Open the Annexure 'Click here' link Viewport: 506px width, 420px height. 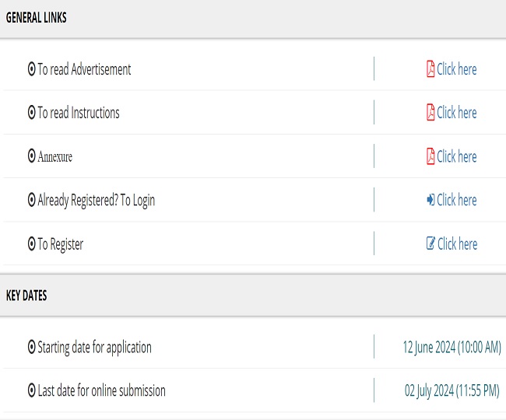pyautogui.click(x=457, y=156)
